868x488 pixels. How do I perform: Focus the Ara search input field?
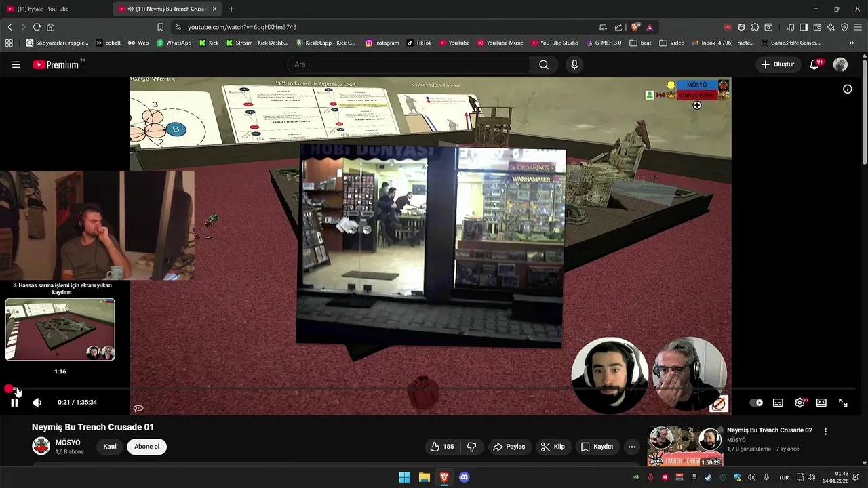point(408,64)
